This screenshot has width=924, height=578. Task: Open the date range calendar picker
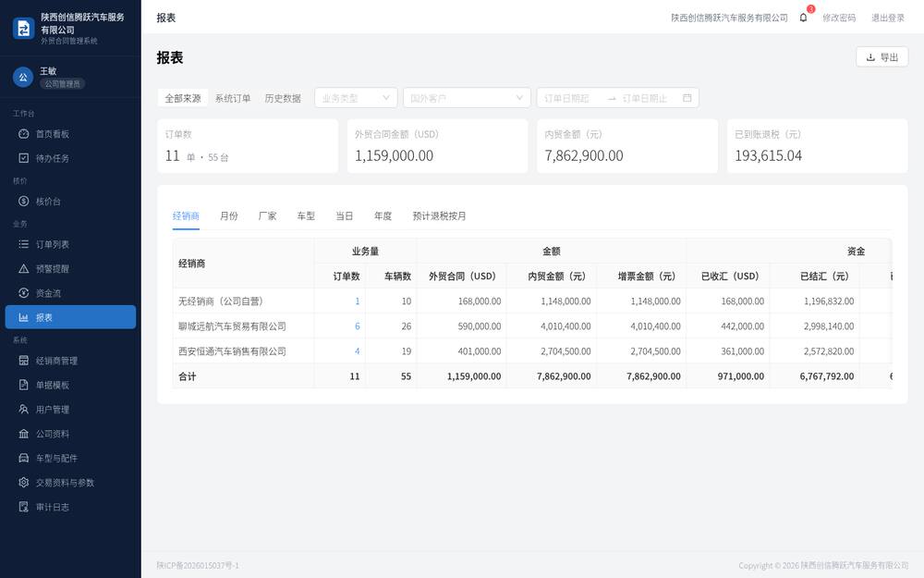(x=687, y=98)
